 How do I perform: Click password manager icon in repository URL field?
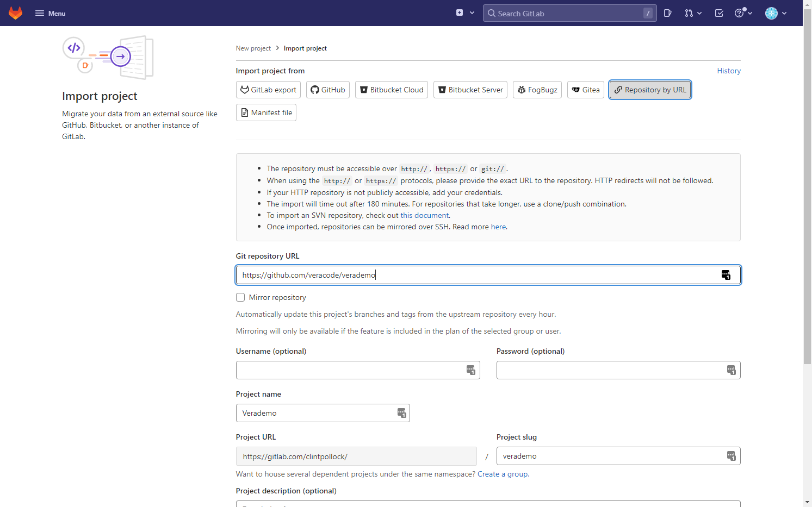[x=726, y=275]
